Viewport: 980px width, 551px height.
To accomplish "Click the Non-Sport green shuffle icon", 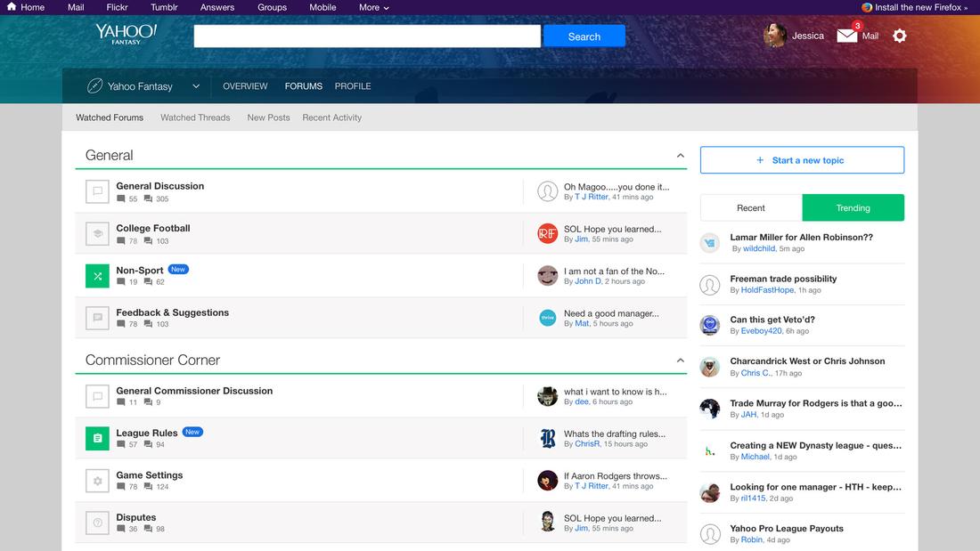I will click(x=97, y=276).
